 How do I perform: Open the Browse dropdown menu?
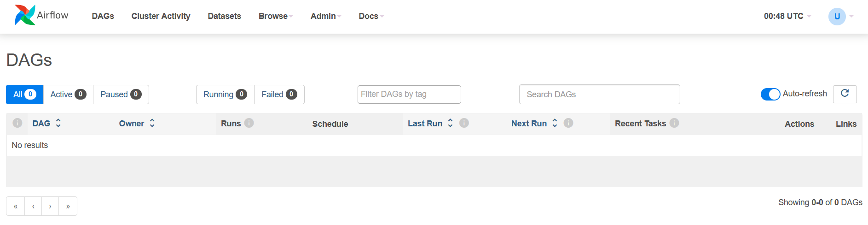coord(275,16)
